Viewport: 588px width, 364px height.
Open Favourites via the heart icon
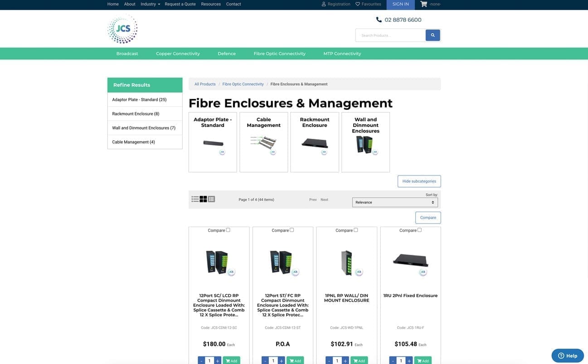pyautogui.click(x=357, y=4)
